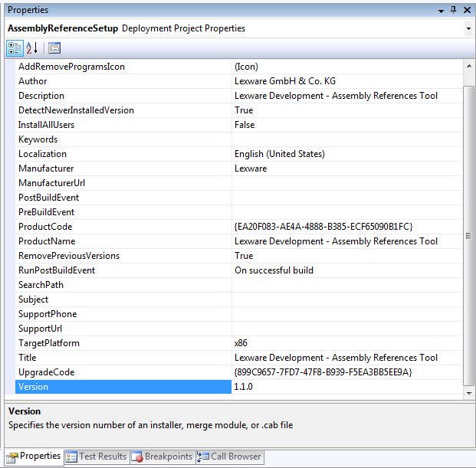Select the SupportUrl property
The width and height of the screenshot is (476, 468).
pyautogui.click(x=123, y=329)
